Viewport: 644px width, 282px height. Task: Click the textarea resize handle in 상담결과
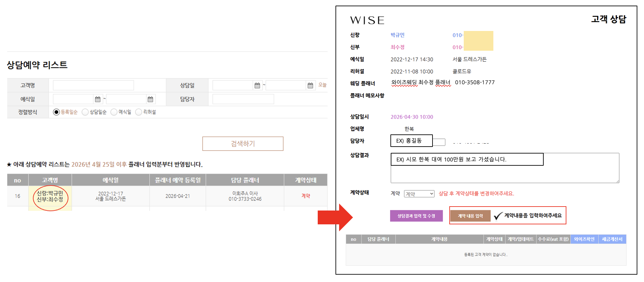pyautogui.click(x=617, y=181)
